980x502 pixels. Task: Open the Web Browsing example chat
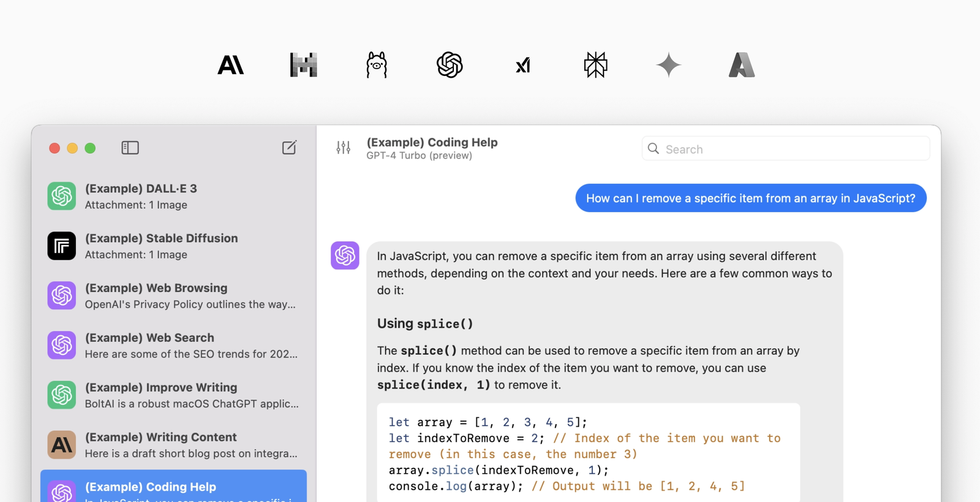point(173,296)
